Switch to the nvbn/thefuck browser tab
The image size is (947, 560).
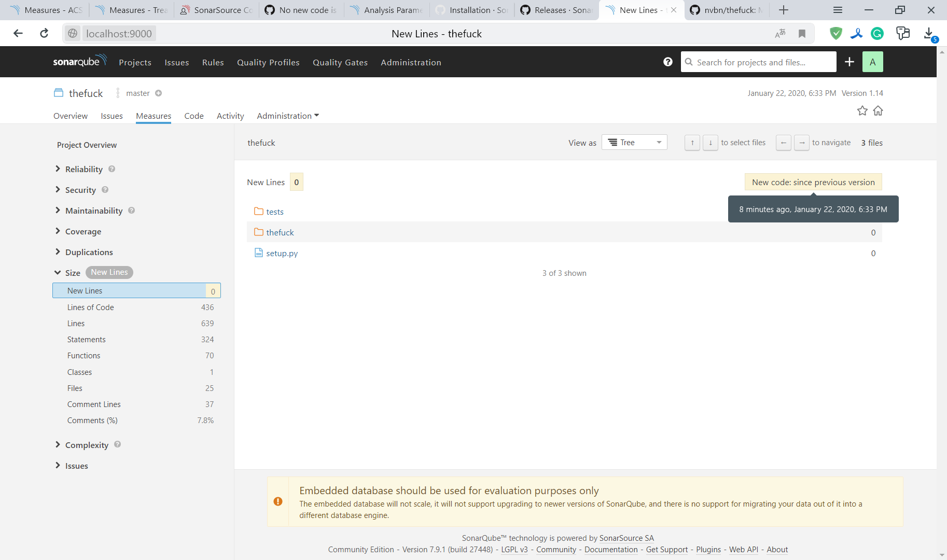point(726,10)
